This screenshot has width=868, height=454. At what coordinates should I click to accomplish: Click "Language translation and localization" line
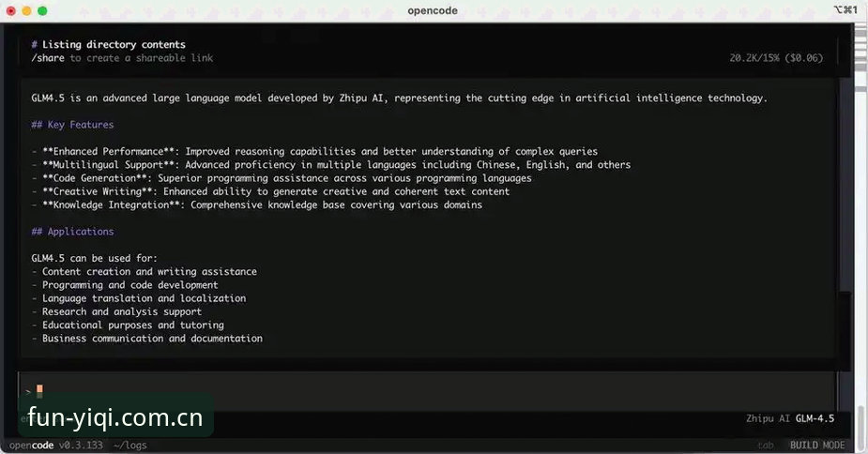(x=139, y=298)
